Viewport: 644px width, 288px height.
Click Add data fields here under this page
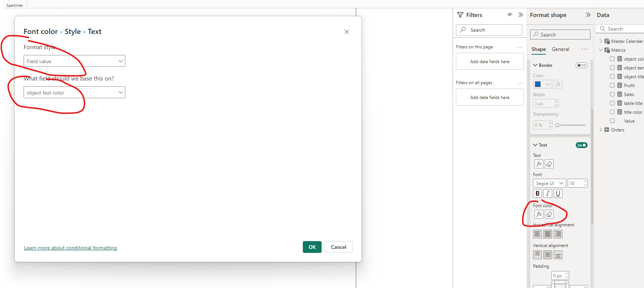(490, 61)
